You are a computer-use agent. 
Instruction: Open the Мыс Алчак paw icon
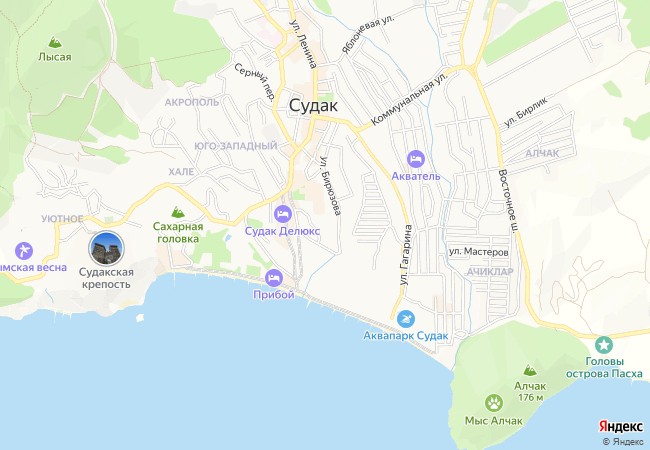494,403
